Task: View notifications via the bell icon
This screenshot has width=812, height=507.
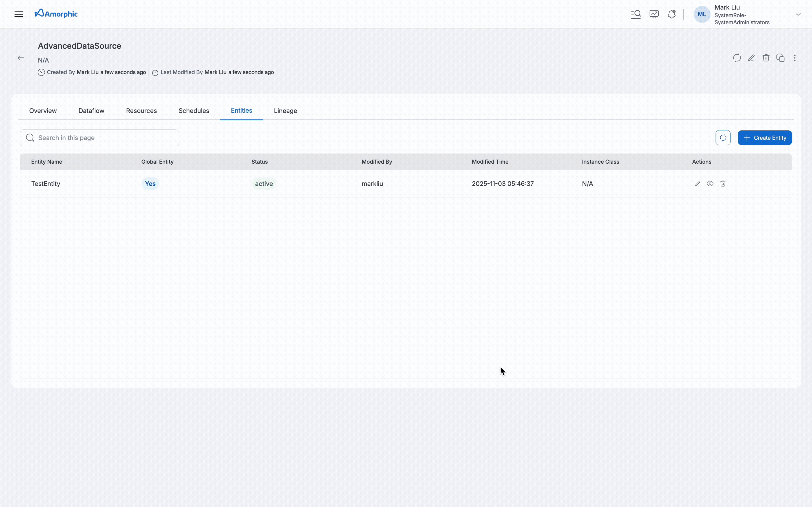Action: coord(671,14)
